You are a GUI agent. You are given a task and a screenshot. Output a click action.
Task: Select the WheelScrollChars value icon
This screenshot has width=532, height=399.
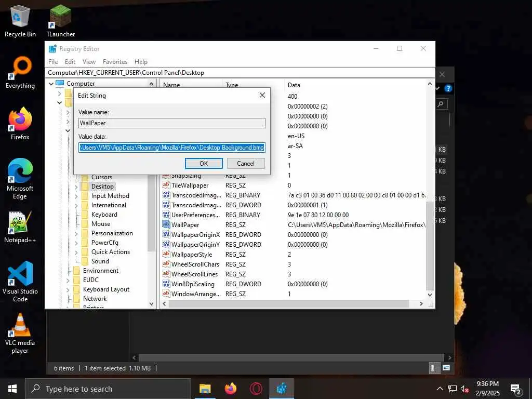click(x=166, y=263)
